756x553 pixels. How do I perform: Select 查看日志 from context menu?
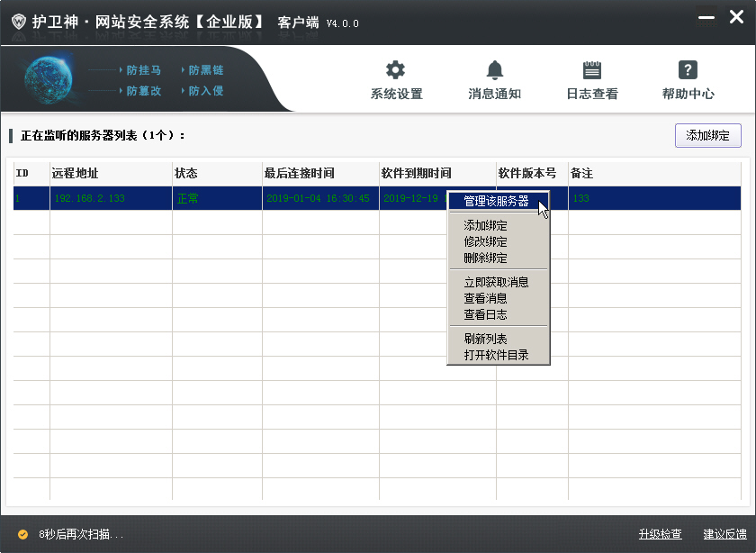pos(485,315)
